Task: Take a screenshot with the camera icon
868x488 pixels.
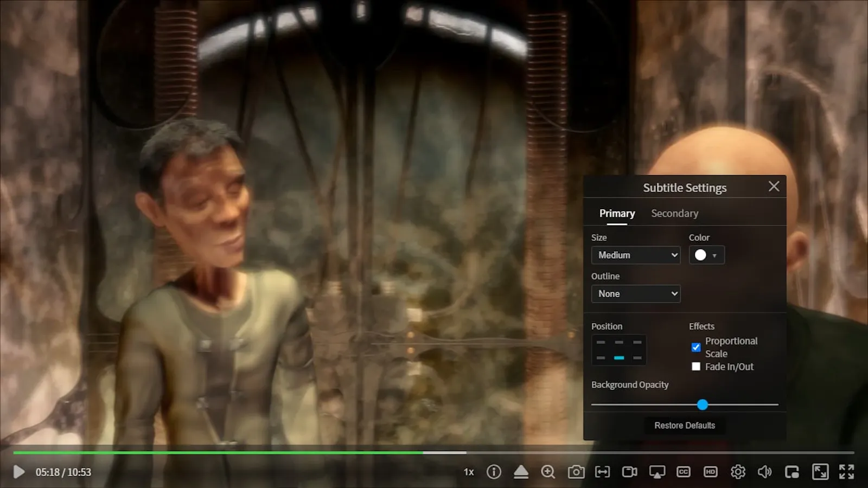Action: click(x=576, y=472)
